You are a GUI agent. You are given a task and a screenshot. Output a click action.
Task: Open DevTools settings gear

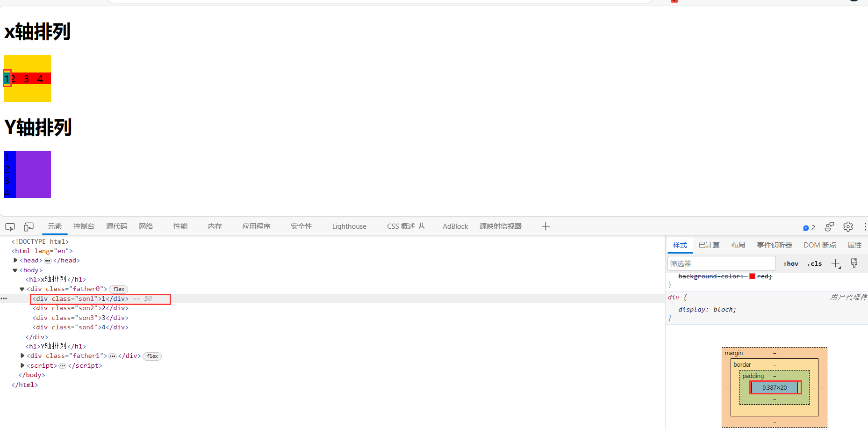coord(848,227)
